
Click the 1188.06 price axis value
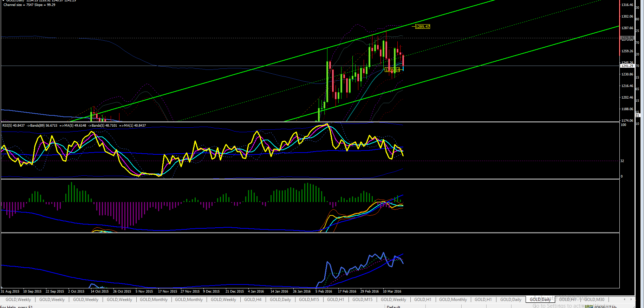point(627,109)
